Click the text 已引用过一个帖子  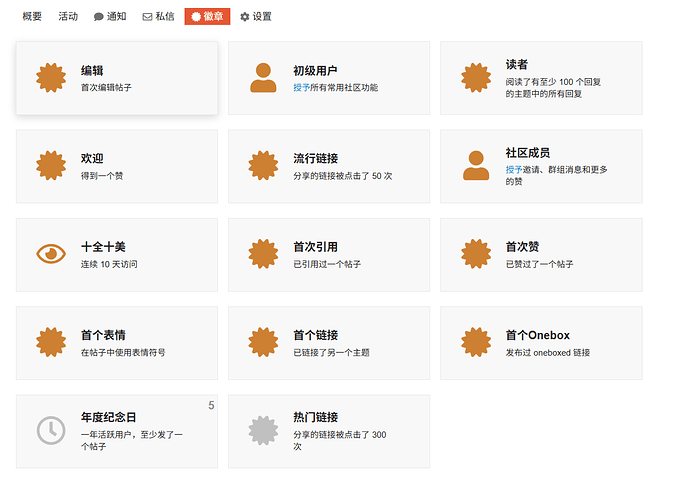(x=327, y=264)
